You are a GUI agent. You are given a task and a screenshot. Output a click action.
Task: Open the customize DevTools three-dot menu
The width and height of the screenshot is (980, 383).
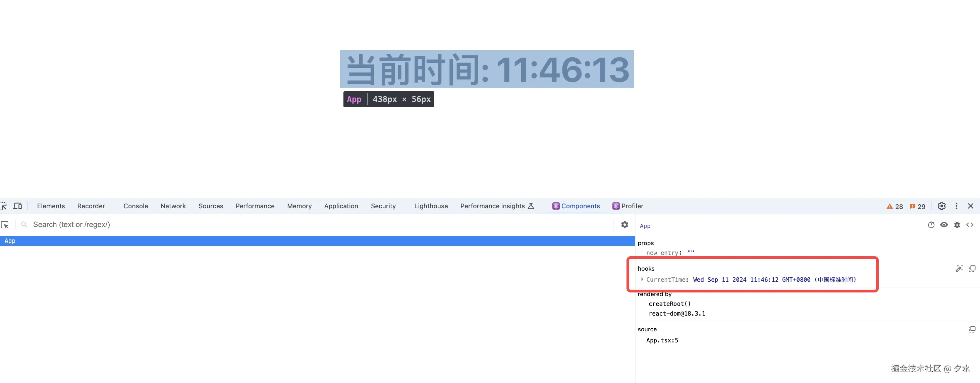[x=957, y=206]
